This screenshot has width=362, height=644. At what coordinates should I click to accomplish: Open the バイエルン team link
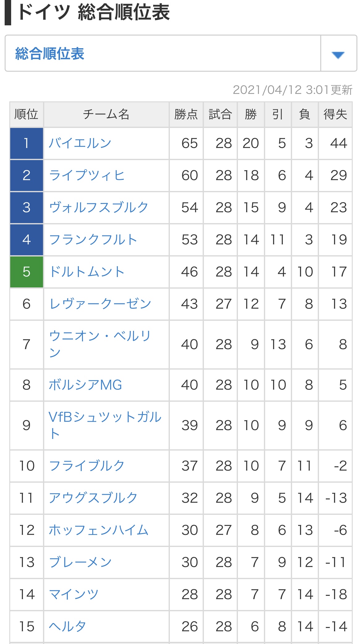point(80,143)
